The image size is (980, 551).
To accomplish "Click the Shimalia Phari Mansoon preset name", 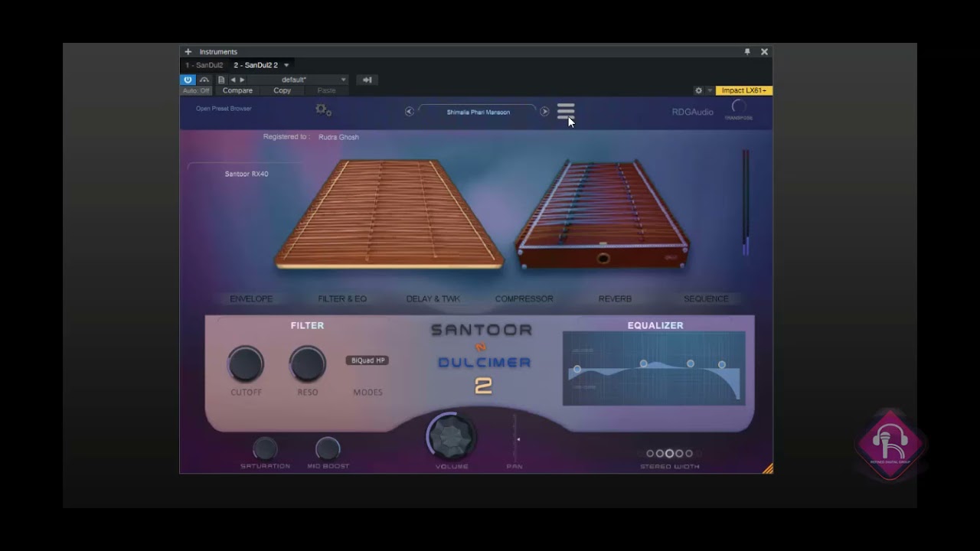I will pyautogui.click(x=479, y=112).
